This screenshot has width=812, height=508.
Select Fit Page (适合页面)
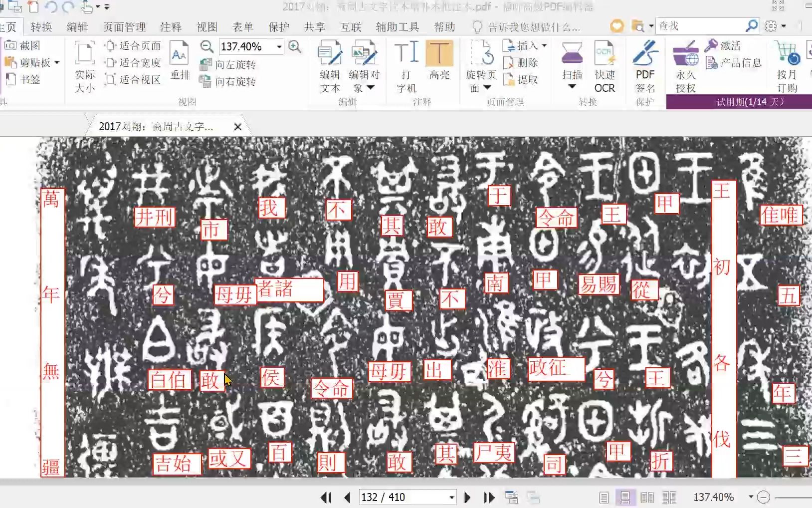pos(133,46)
